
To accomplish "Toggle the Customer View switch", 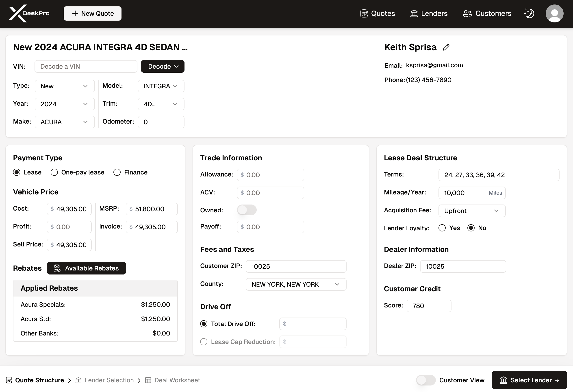I will coord(426,380).
